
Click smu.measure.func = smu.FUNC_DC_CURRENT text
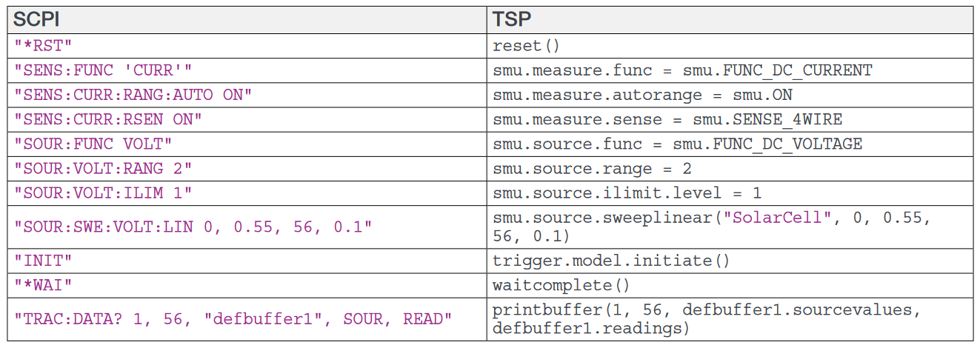(683, 70)
